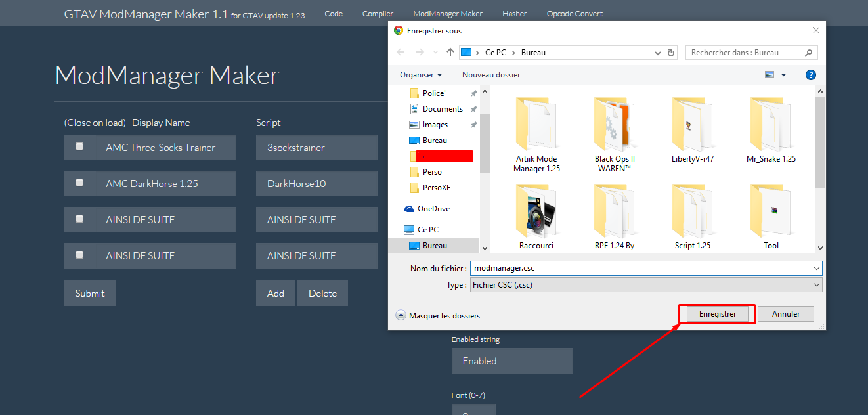Image resolution: width=868 pixels, height=415 pixels.
Task: Click Enregistrer to save the file
Action: tap(718, 314)
